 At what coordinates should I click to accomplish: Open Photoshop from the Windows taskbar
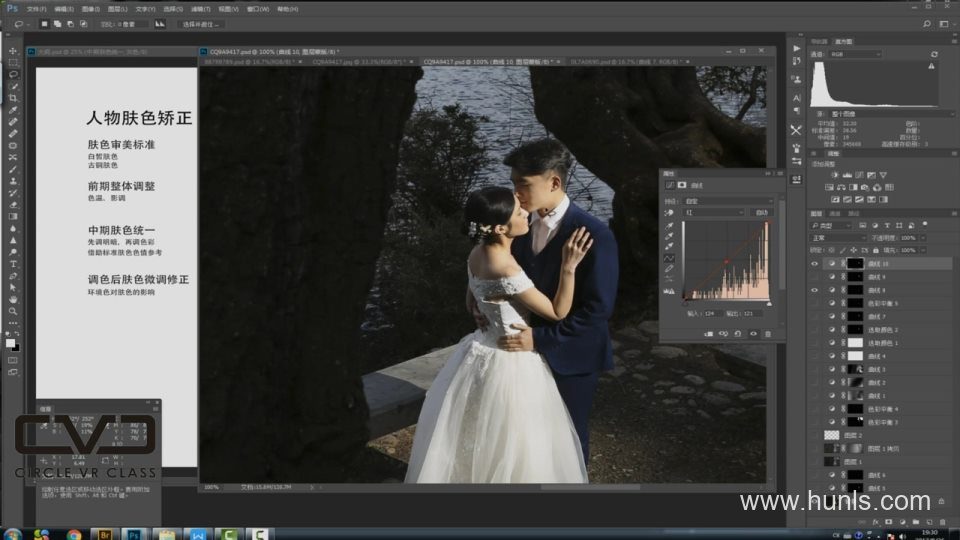134,534
